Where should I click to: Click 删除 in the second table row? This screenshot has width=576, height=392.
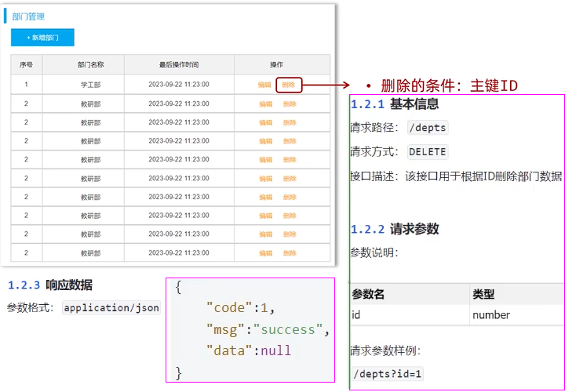point(290,103)
